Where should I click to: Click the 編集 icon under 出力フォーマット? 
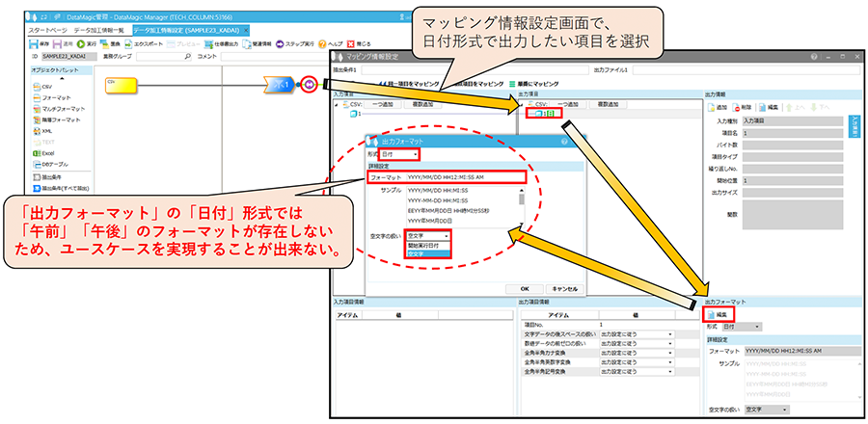pos(718,314)
